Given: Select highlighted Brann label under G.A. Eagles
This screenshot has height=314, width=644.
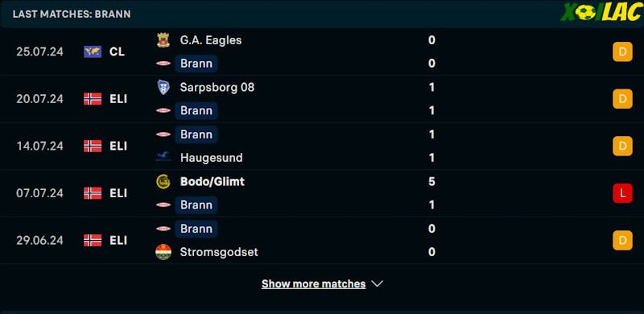Looking at the screenshot, I should click(x=196, y=64).
